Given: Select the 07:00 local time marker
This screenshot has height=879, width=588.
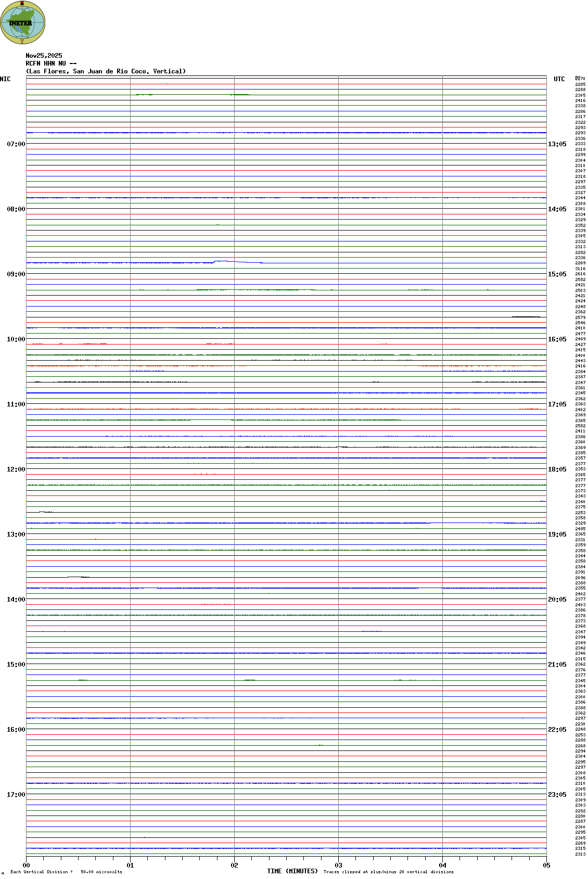Looking at the screenshot, I should (x=16, y=144).
